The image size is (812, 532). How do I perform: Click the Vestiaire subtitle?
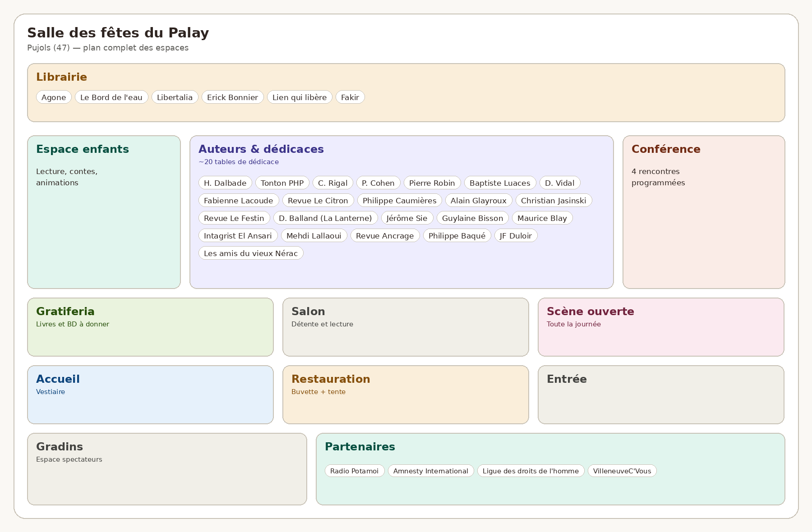[x=51, y=392]
